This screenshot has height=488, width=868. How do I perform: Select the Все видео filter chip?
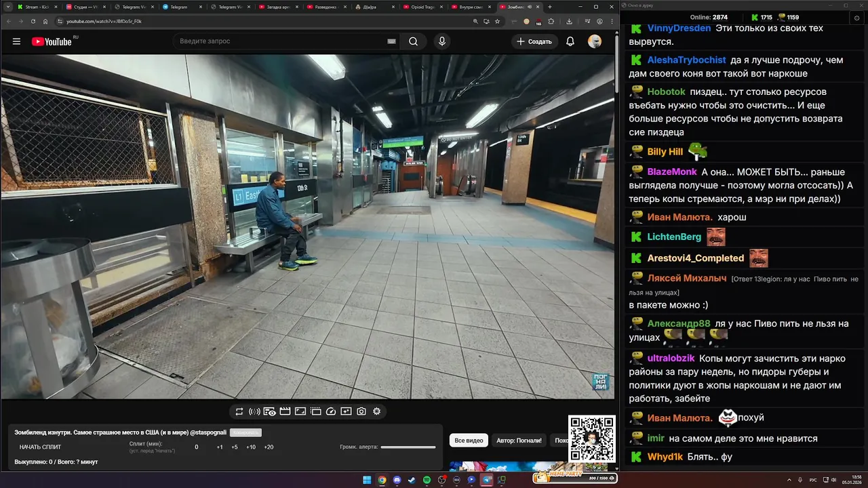point(469,441)
